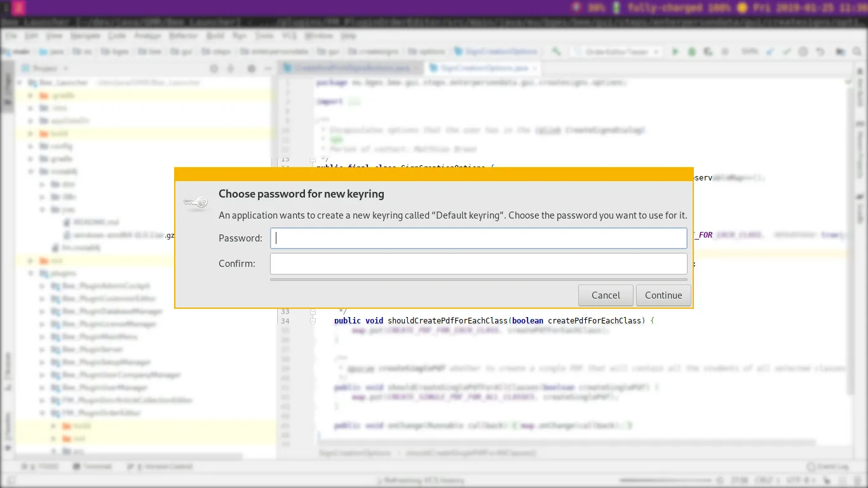Collapse the FM_PluginOrderEditor module arrow
Viewport: 868px width, 488px height.
coord(43,413)
